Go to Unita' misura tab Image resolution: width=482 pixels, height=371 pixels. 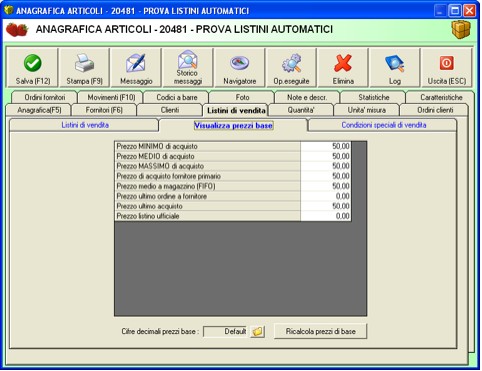tap(367, 110)
